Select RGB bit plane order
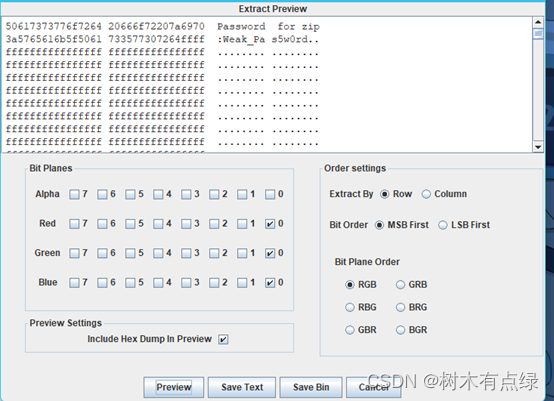This screenshot has height=401, width=554. point(350,285)
